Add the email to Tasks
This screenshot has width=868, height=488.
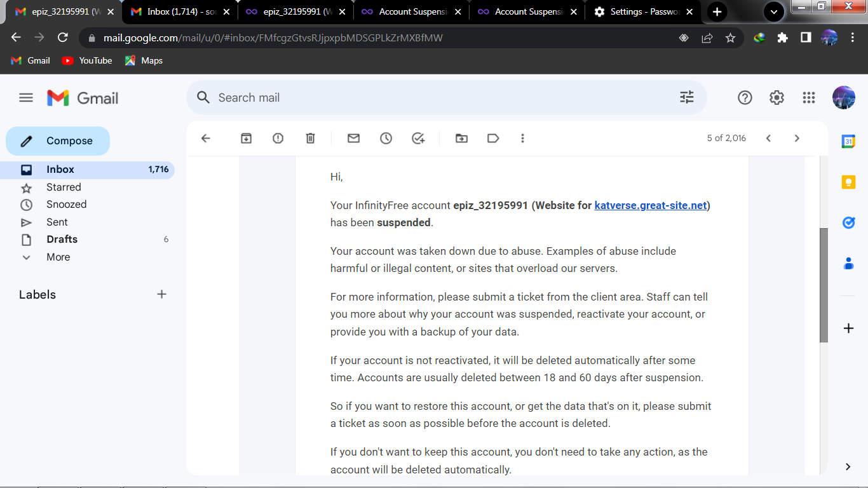[418, 139]
